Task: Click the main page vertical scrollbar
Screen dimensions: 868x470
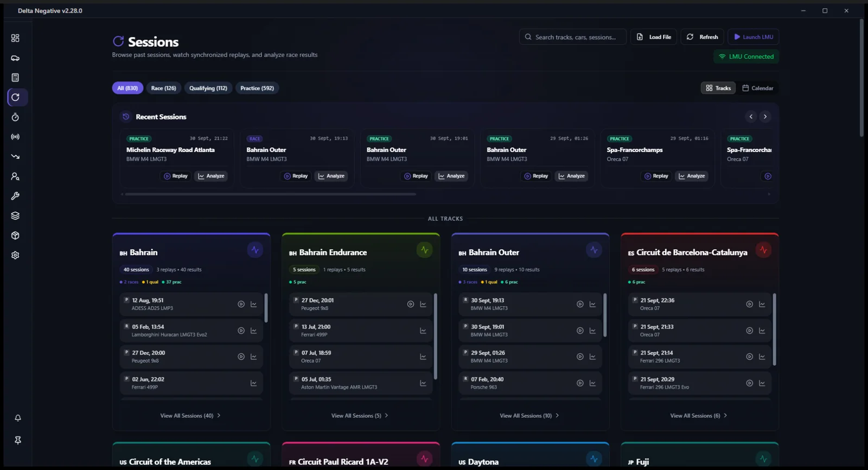Action: pyautogui.click(x=861, y=78)
